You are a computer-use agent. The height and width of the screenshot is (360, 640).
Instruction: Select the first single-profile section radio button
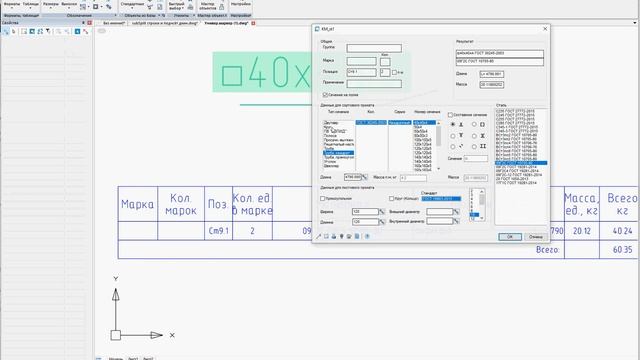[453, 124]
